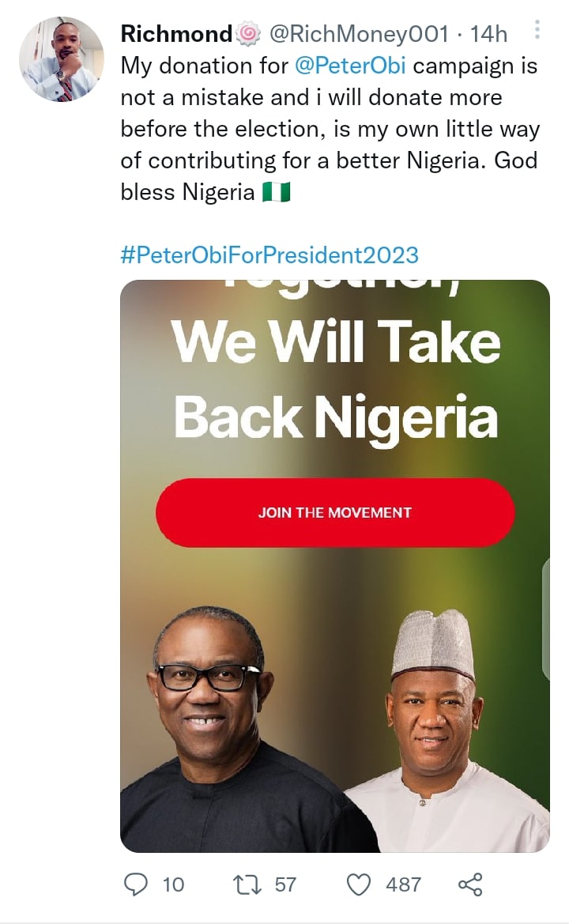Open Richmond's profile picture

62,59
